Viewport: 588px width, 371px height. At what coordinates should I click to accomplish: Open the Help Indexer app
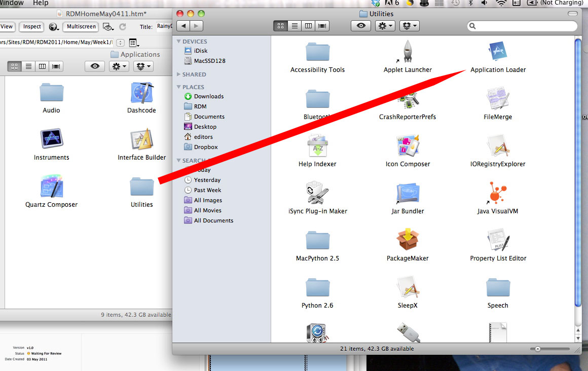click(x=317, y=146)
